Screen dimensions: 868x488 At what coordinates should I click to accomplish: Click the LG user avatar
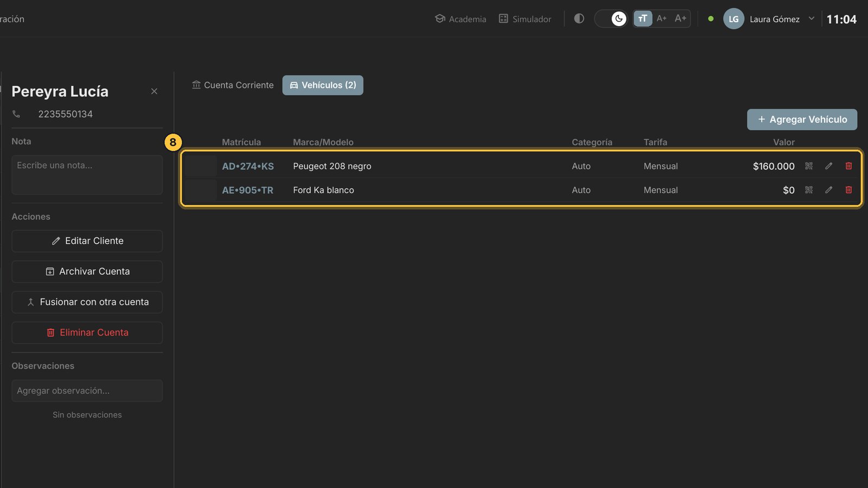click(x=733, y=19)
